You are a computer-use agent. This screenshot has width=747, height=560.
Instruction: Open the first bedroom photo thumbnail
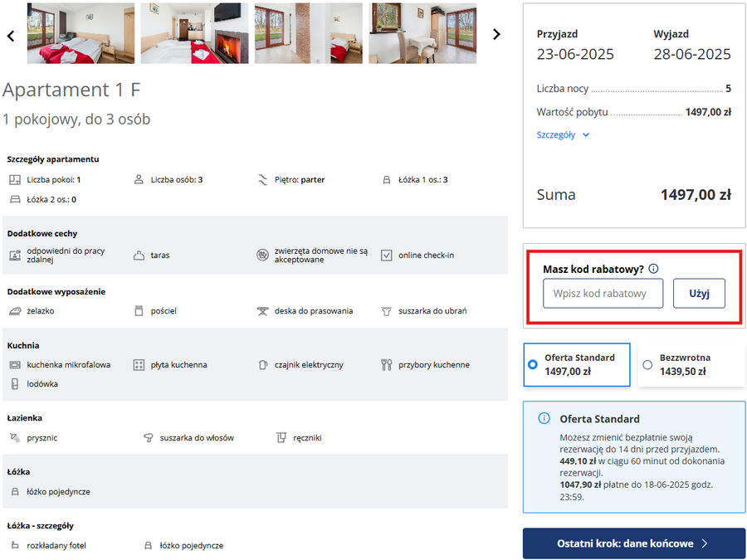(81, 33)
